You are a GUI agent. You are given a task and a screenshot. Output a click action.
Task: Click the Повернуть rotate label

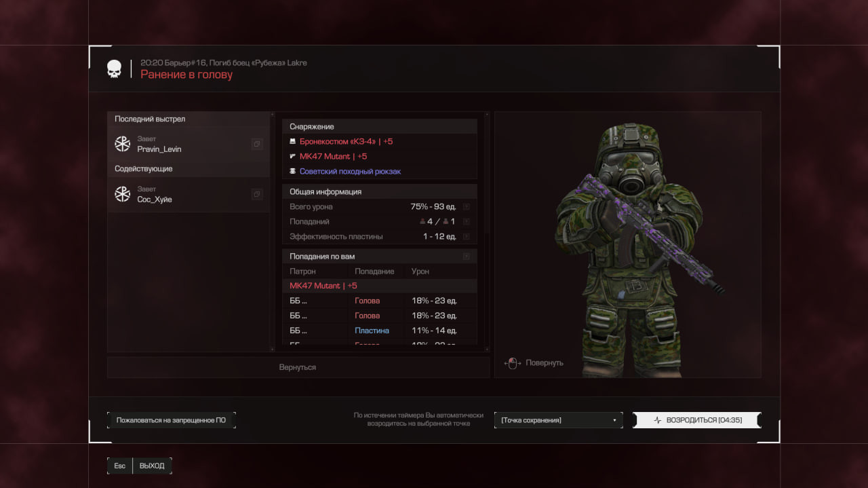545,363
